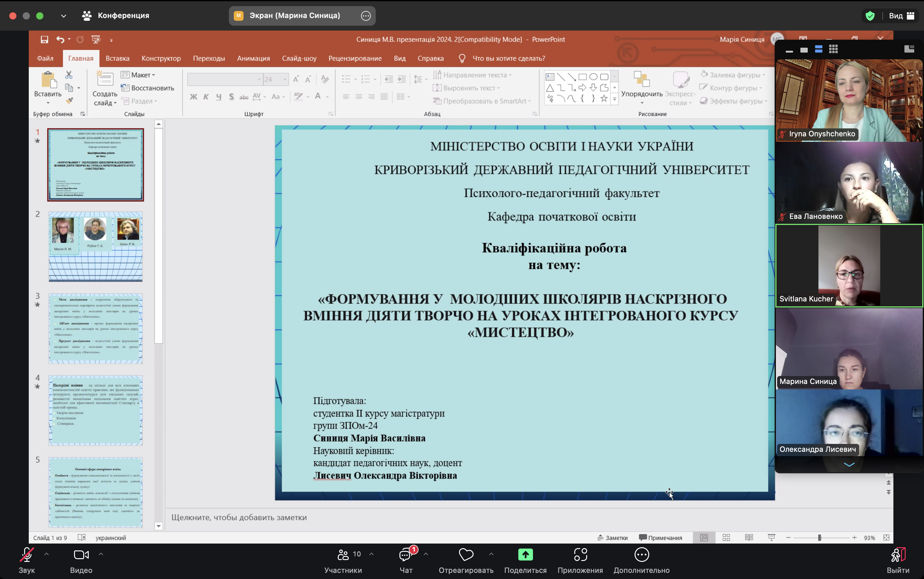This screenshot has height=579, width=924.
Task: Click the украинский language indicator
Action: coord(111,538)
